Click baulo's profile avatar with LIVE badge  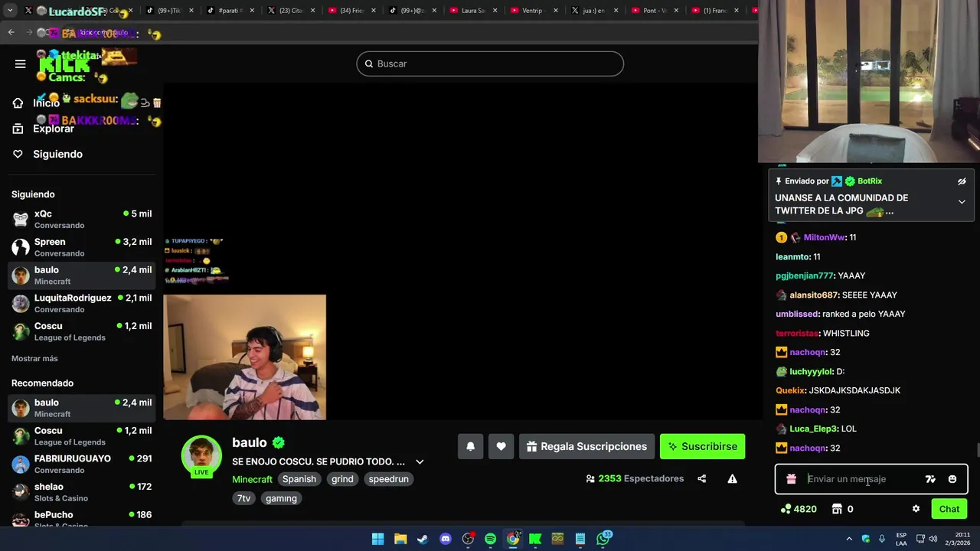201,455
